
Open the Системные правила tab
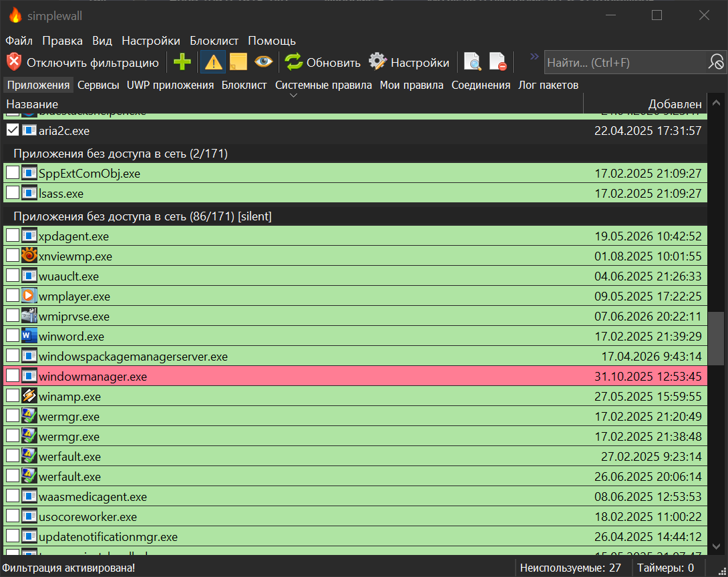coord(324,85)
